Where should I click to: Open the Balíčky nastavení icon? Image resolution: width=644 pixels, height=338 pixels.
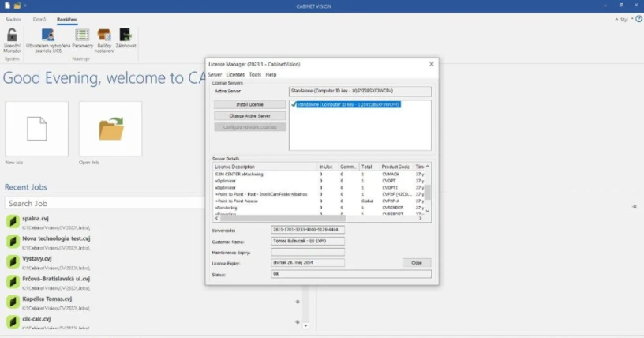pos(104,35)
